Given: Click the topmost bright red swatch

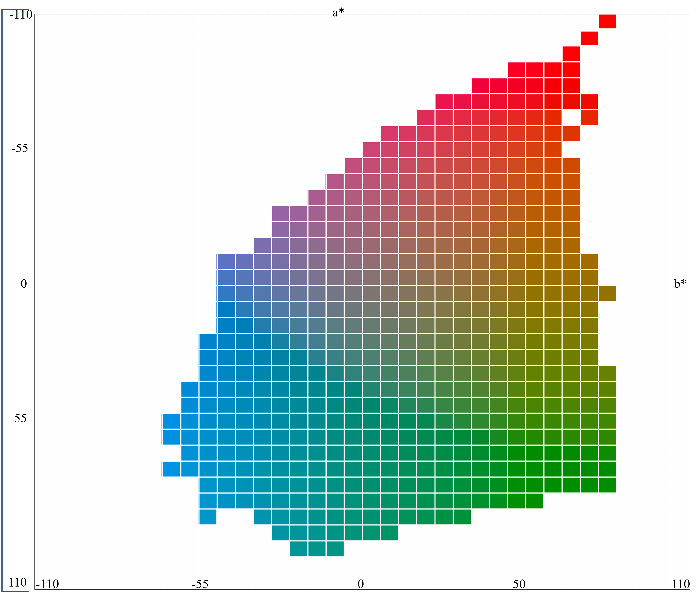Looking at the screenshot, I should tap(607, 21).
